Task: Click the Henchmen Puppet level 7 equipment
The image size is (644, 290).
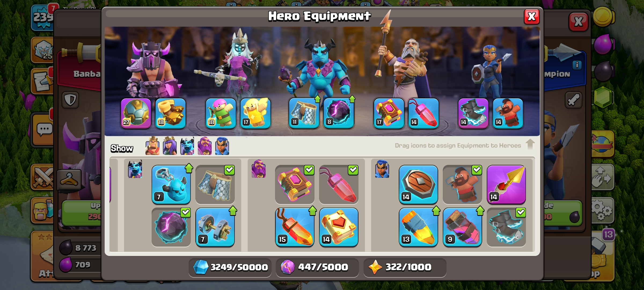Action: 171,184
